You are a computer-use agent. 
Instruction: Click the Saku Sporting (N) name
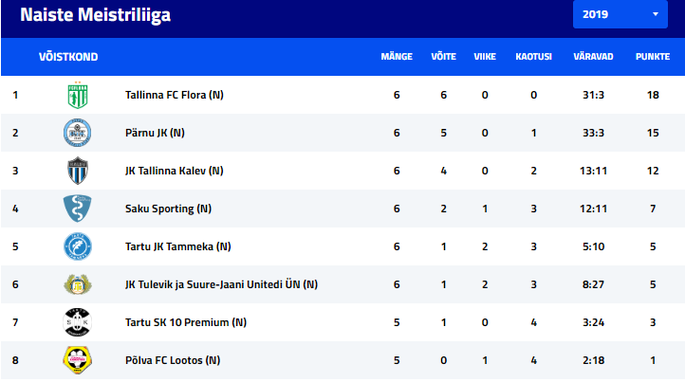(168, 209)
